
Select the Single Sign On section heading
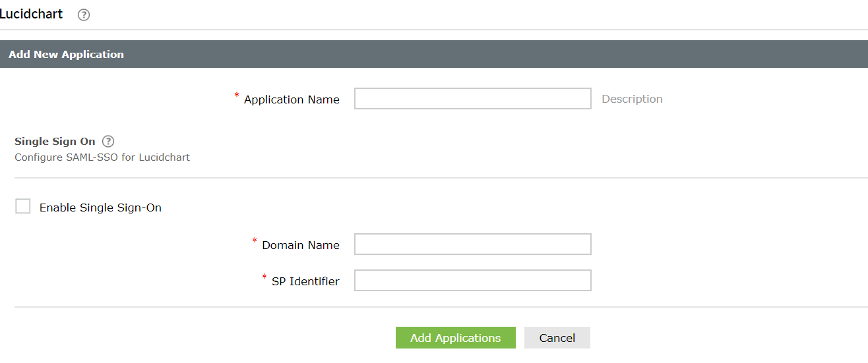tap(55, 141)
